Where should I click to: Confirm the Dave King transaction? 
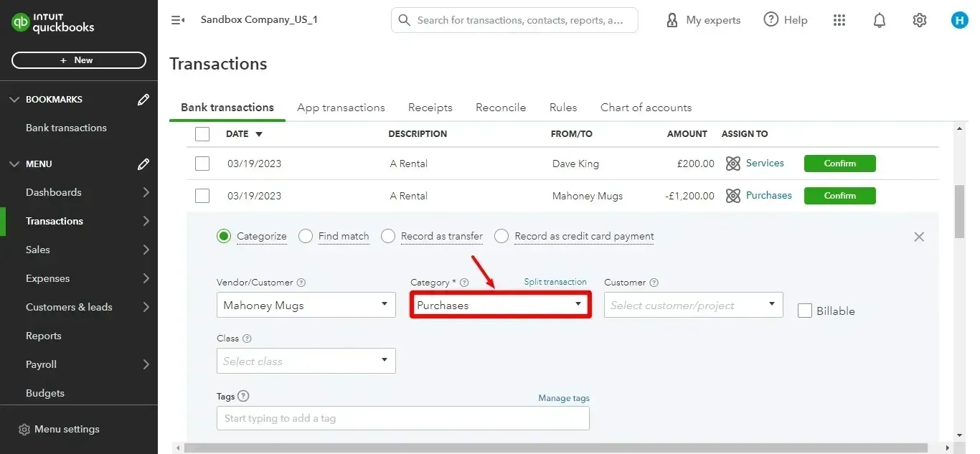840,164
